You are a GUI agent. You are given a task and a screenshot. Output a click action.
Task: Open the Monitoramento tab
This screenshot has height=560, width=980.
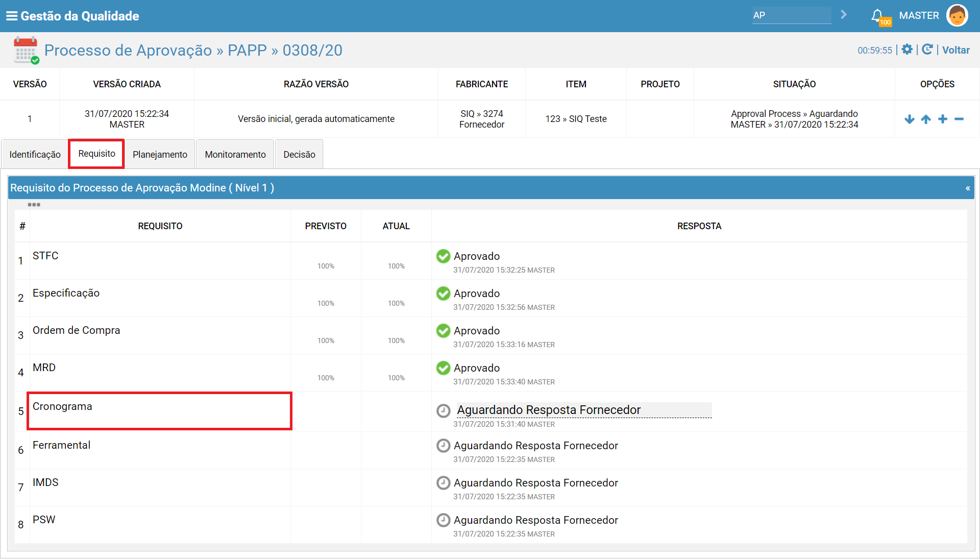[235, 154]
